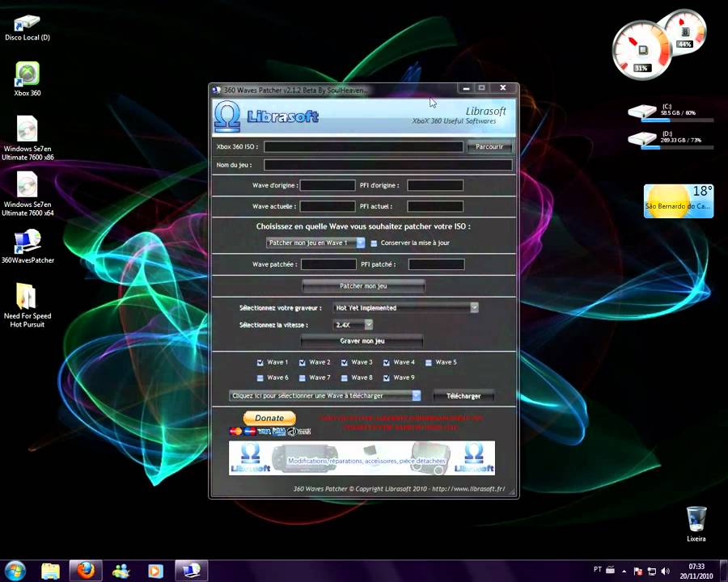Click the on-screen keyboard tray icon
Image resolution: width=728 pixels, height=582 pixels.
(611, 569)
